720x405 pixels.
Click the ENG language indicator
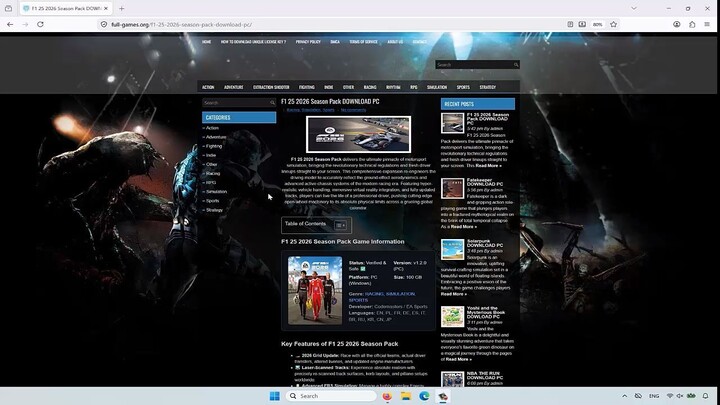[x=654, y=396]
